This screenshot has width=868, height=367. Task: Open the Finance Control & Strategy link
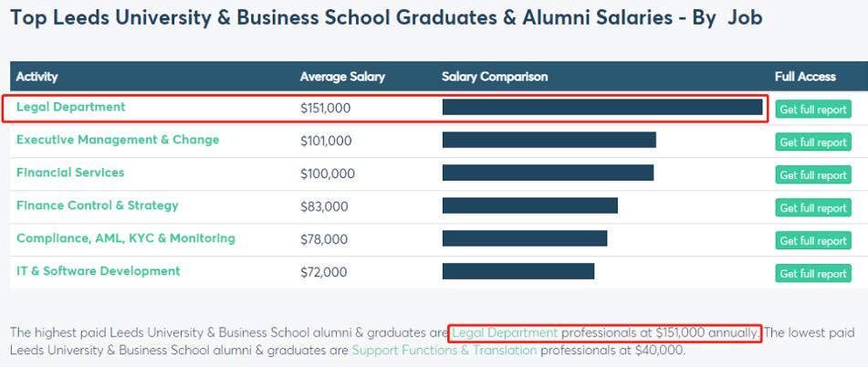pyautogui.click(x=98, y=206)
